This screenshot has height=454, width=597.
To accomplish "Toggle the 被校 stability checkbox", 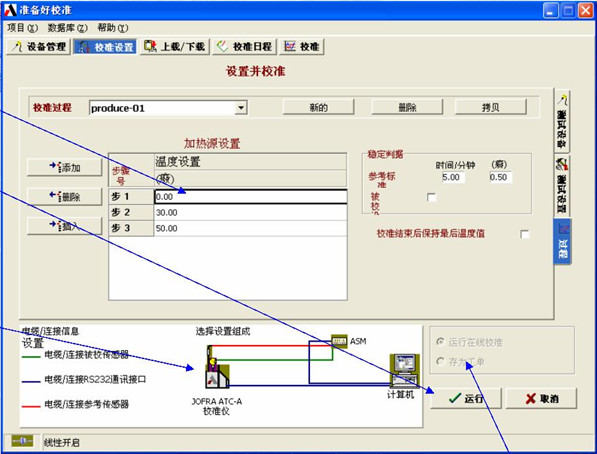I will pos(431,198).
